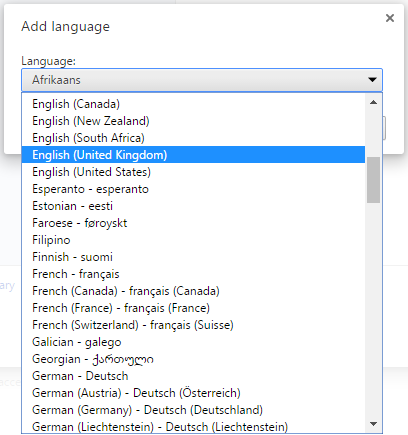Click the language list scrollbar thumb
Screen dimensions: 408x435
pyautogui.click(x=373, y=180)
